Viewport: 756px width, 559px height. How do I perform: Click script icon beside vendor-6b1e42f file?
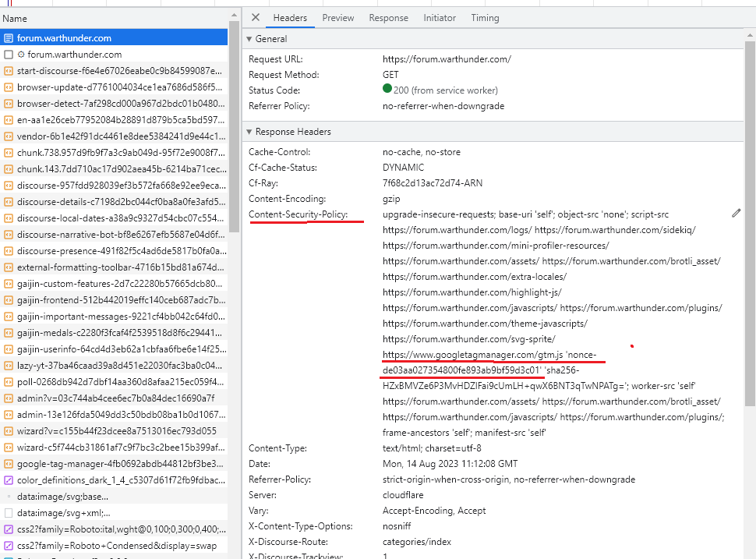pos(9,136)
